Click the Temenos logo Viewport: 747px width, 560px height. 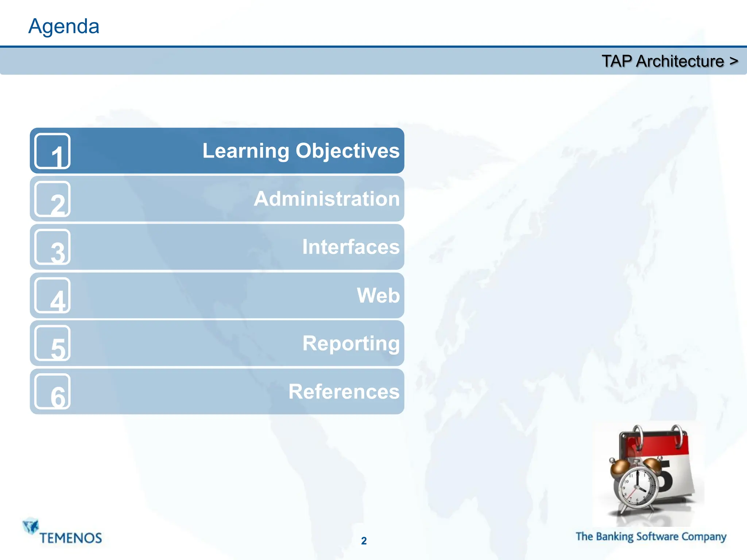coord(62,531)
